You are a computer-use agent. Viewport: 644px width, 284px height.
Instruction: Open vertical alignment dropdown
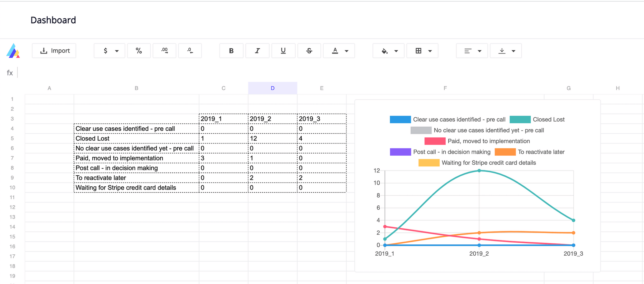click(x=506, y=51)
